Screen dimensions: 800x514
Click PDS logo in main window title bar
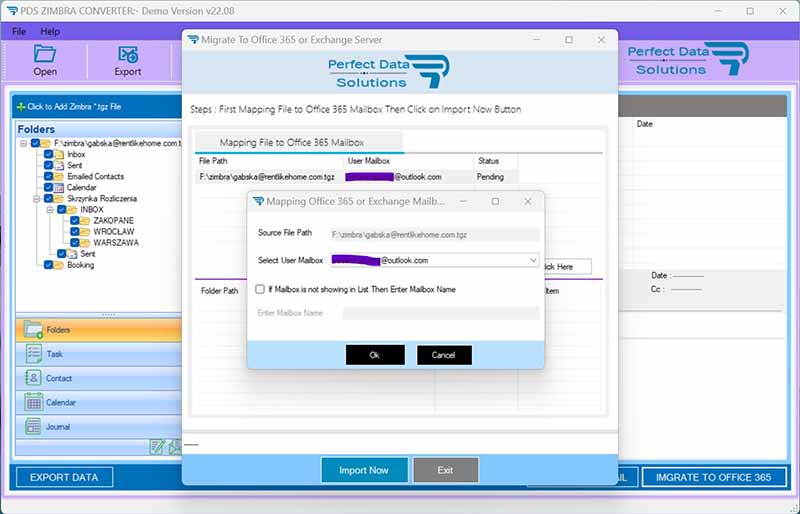click(x=12, y=11)
